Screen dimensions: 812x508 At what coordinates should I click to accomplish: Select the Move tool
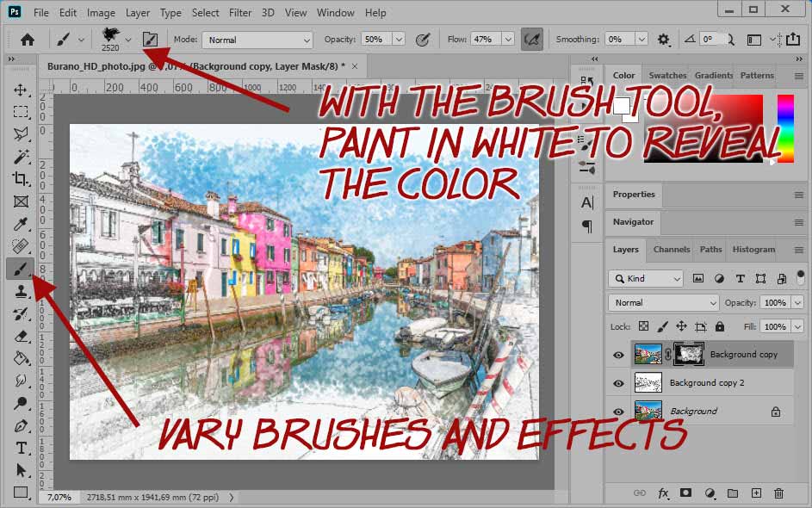20,90
